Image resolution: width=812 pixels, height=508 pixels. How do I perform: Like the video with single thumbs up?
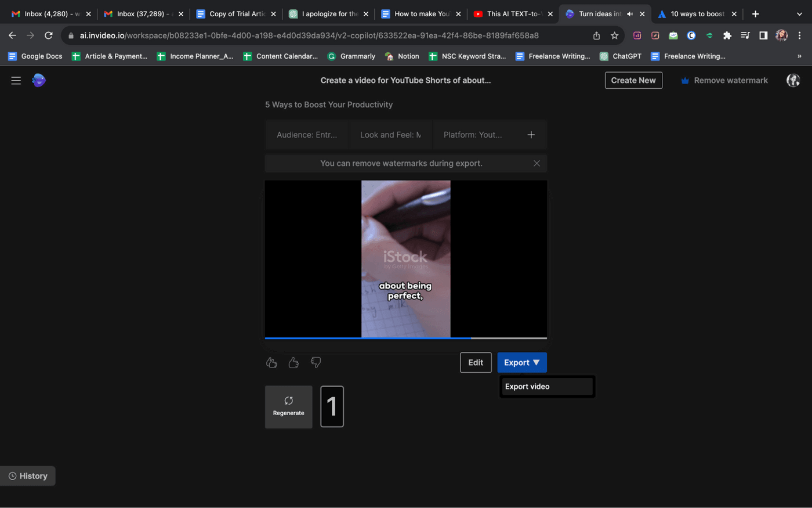click(x=293, y=362)
